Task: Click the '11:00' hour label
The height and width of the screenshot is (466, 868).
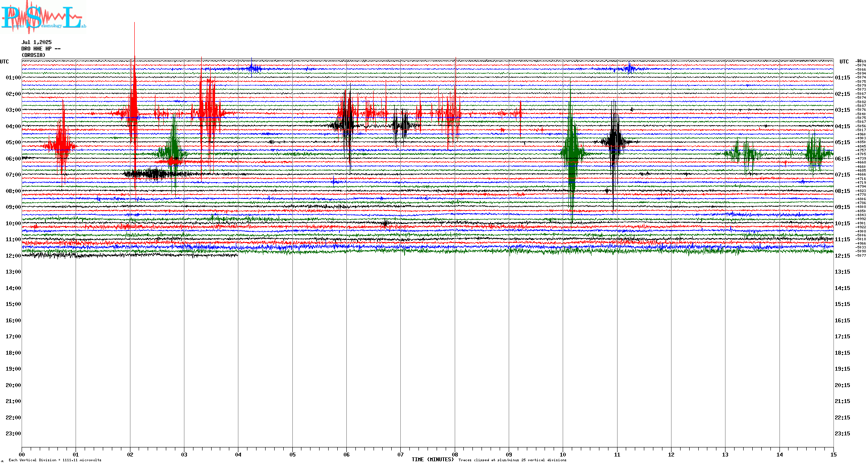Action: (x=13, y=239)
